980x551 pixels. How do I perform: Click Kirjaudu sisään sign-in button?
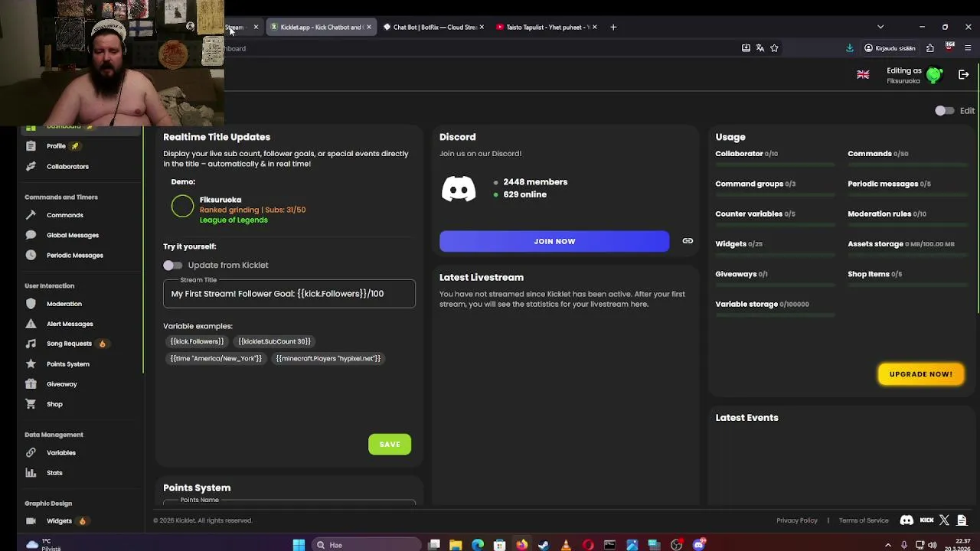(x=889, y=48)
